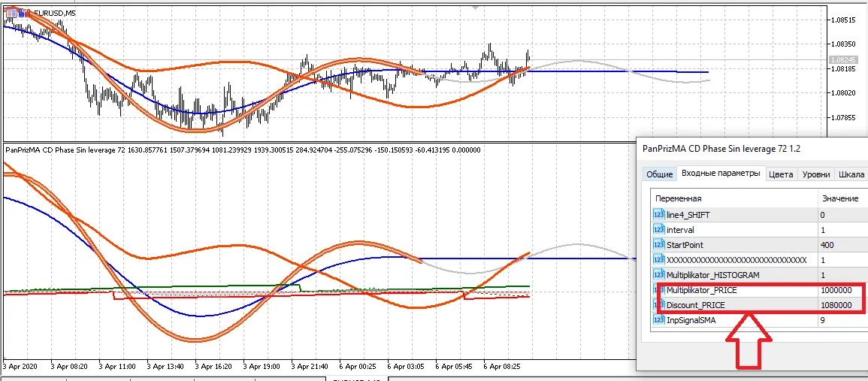Click the chart shift triangle marker at top
This screenshot has width=868, height=381.
pos(474,7)
